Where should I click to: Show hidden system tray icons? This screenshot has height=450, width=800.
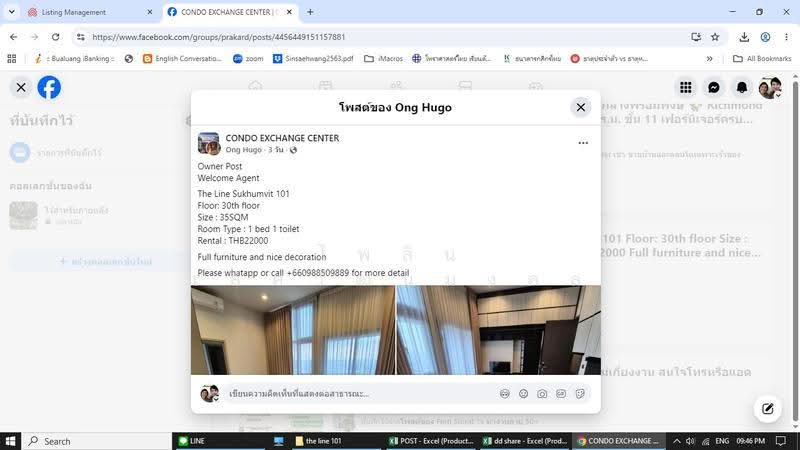pos(677,441)
